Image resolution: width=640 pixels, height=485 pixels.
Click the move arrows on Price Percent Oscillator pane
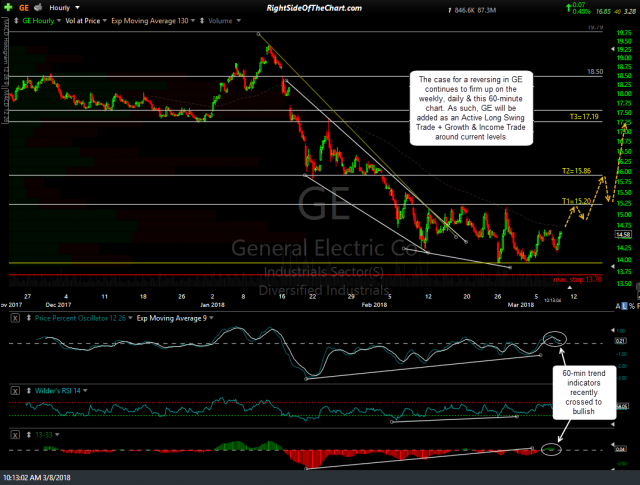(29, 318)
